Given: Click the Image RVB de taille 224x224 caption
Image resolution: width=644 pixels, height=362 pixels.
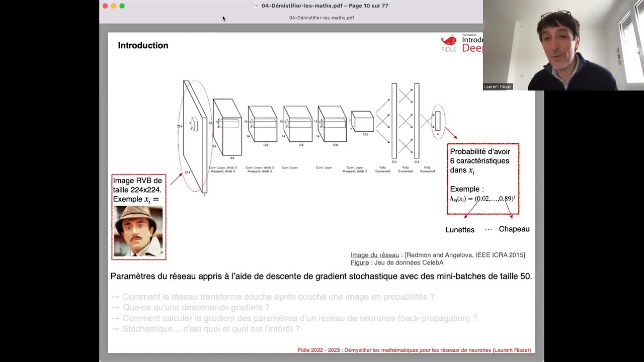Looking at the screenshot, I should (137, 190).
